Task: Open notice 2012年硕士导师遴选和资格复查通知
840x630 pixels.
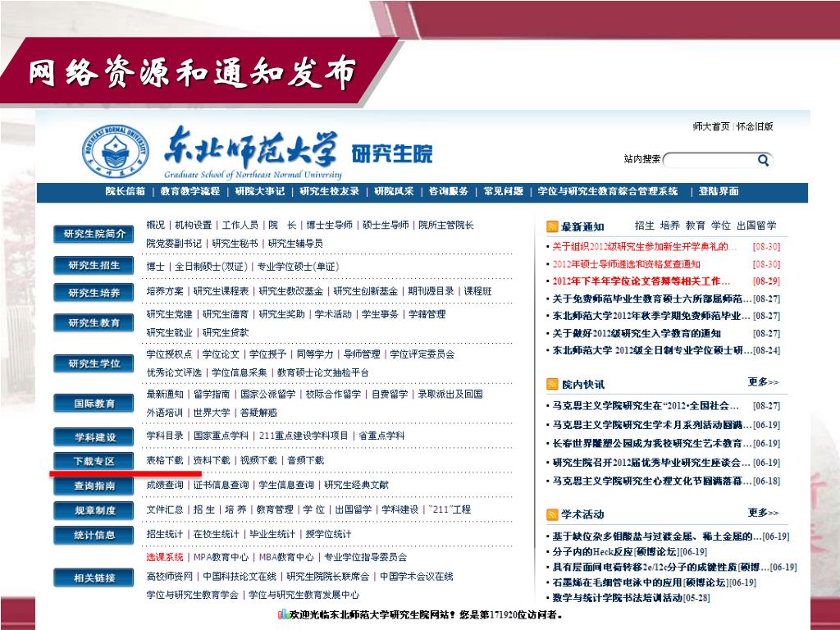Action: tap(626, 264)
